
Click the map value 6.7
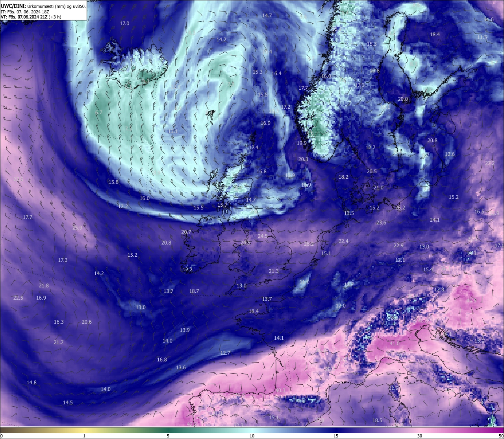coord(99,112)
